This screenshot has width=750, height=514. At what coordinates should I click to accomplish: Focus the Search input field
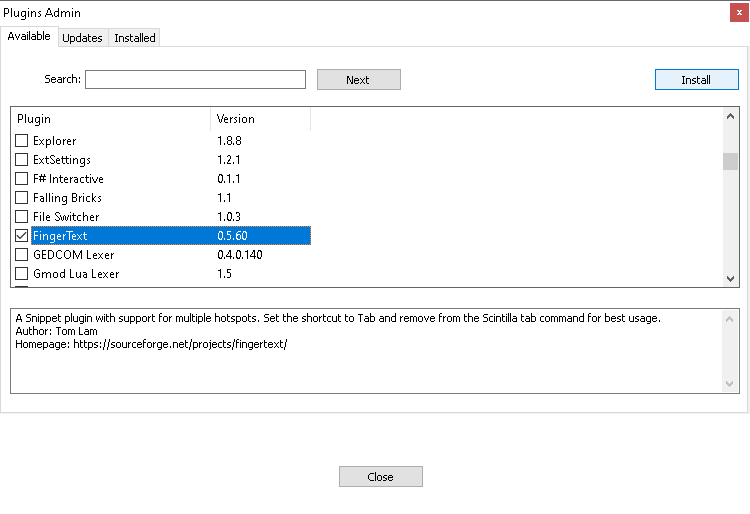pos(195,79)
